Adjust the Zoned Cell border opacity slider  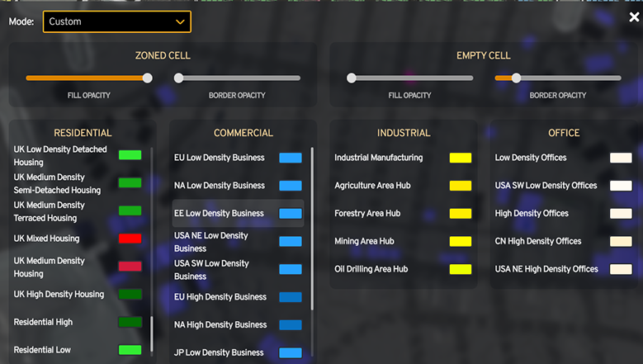pyautogui.click(x=179, y=78)
